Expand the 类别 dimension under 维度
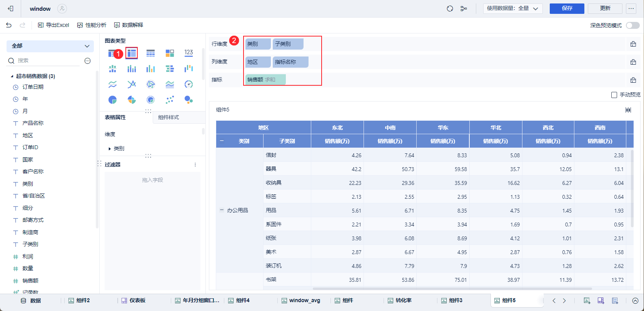 110,148
